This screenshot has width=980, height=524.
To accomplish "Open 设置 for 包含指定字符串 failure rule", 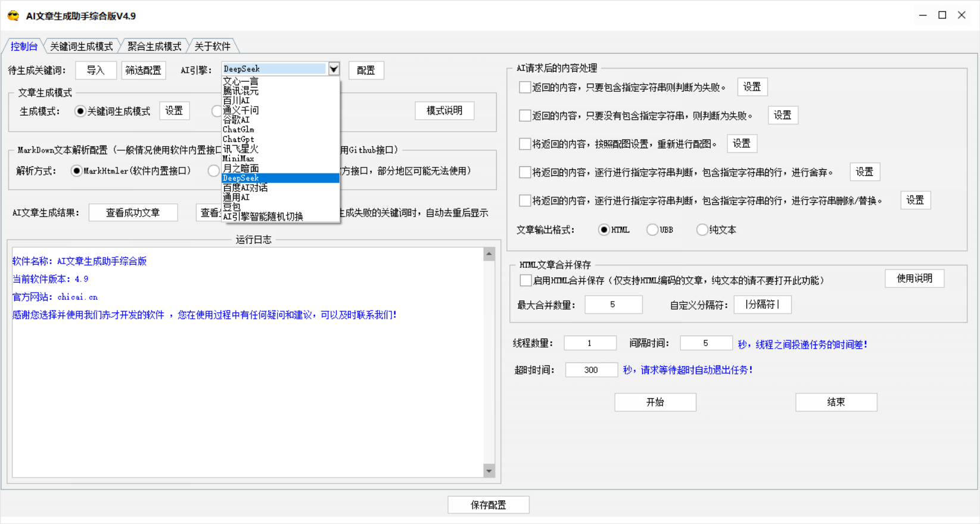I will point(752,87).
